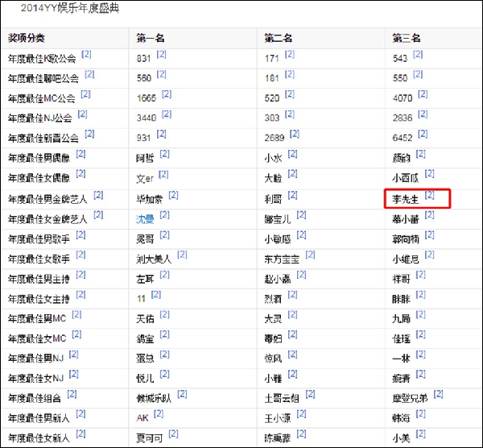
Task: Click the [2] citation next to 6452
Action: pos(423,134)
